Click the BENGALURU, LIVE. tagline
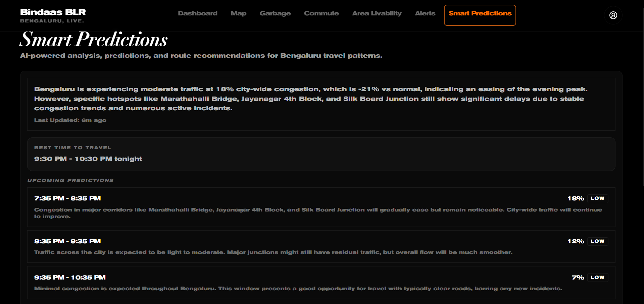644x304 pixels. pos(52,21)
